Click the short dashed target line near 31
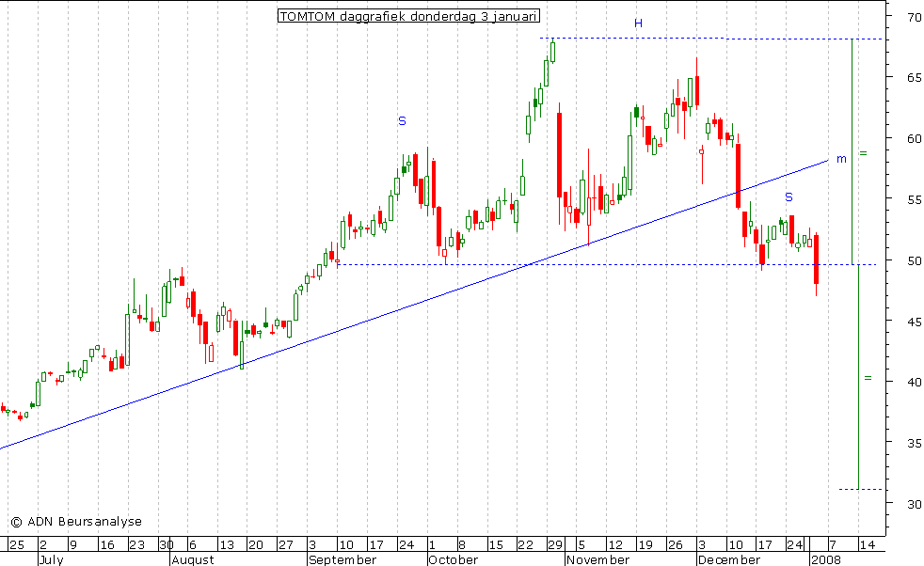This screenshot has width=924, height=566. pos(861,489)
